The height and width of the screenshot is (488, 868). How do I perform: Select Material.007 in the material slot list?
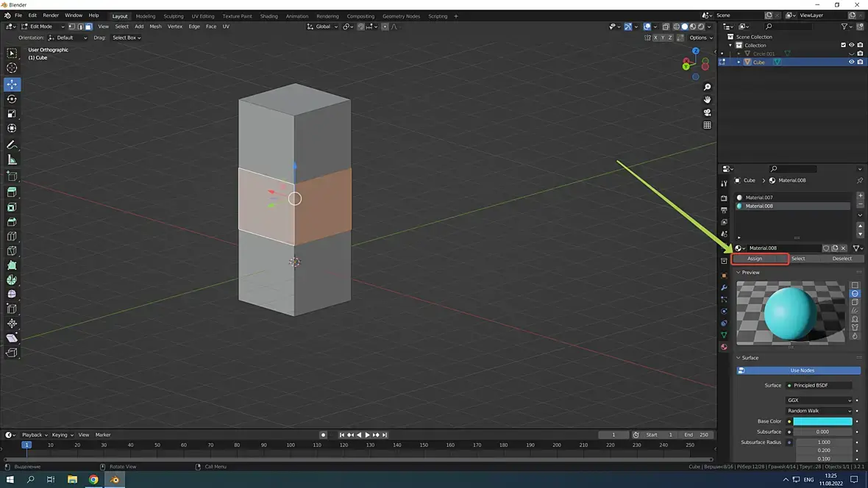tap(758, 198)
